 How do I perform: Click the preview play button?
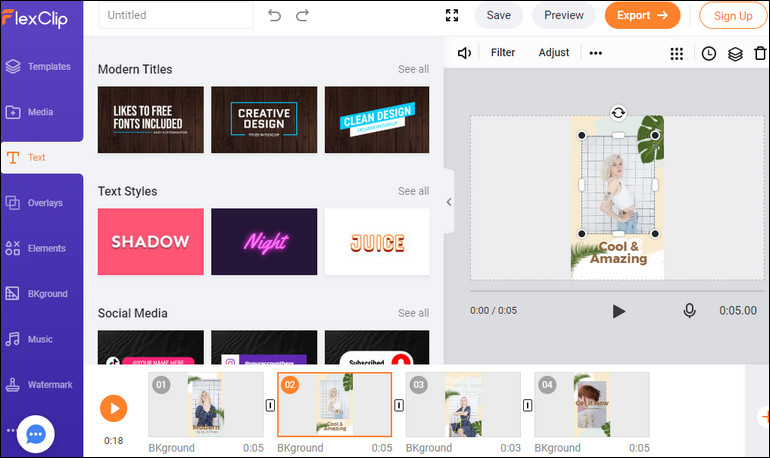pos(619,311)
